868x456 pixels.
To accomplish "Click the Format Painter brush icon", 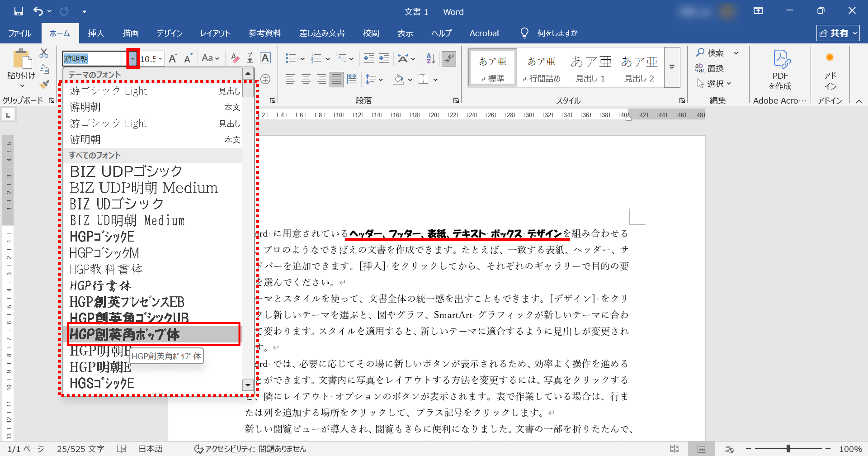I will pyautogui.click(x=44, y=84).
